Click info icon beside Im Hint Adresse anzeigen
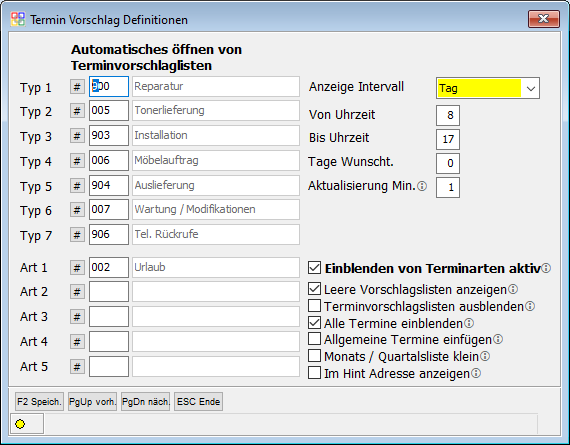 476,373
